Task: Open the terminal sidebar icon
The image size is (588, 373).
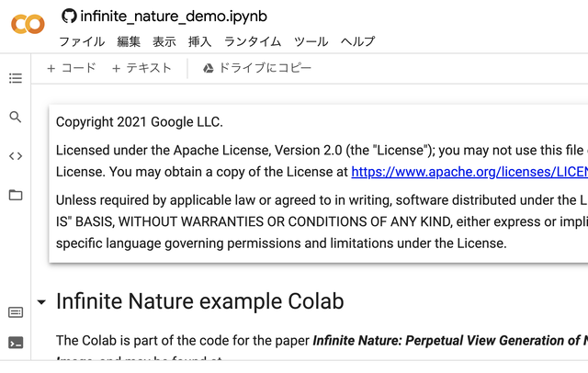Action: 16,343
